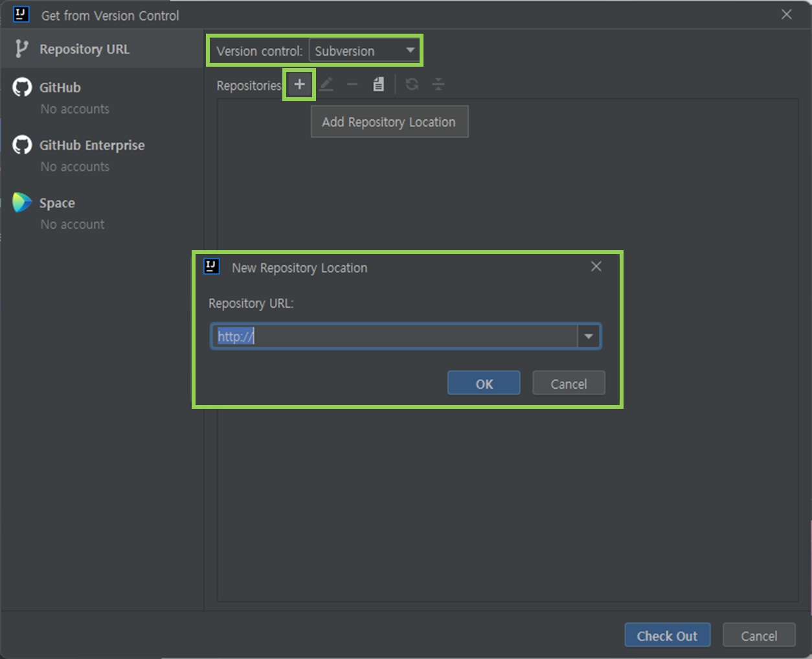Image resolution: width=812 pixels, height=659 pixels.
Task: Click the "Version control:" label
Action: click(259, 51)
